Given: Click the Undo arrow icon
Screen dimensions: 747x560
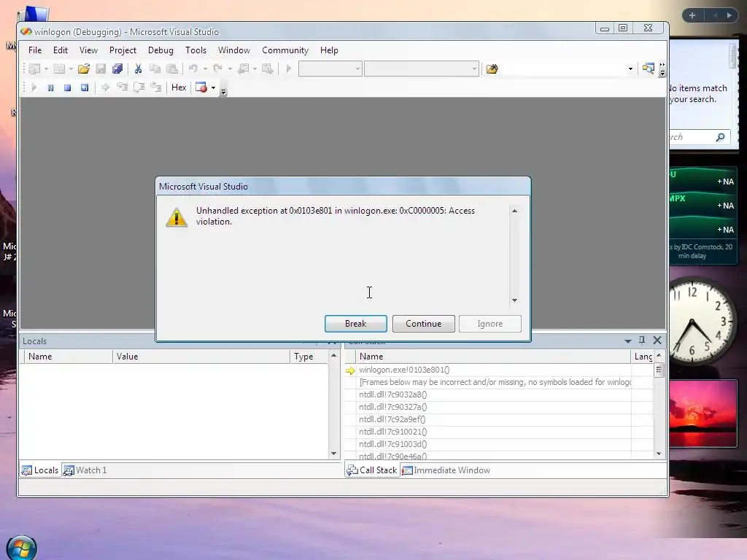Looking at the screenshot, I should [x=193, y=69].
